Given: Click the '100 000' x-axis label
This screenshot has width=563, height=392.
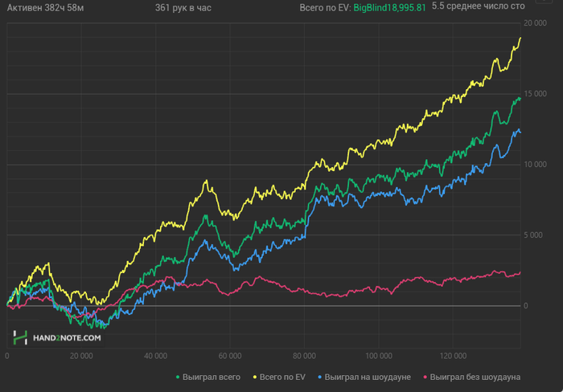Looking at the screenshot, I should [x=379, y=356].
